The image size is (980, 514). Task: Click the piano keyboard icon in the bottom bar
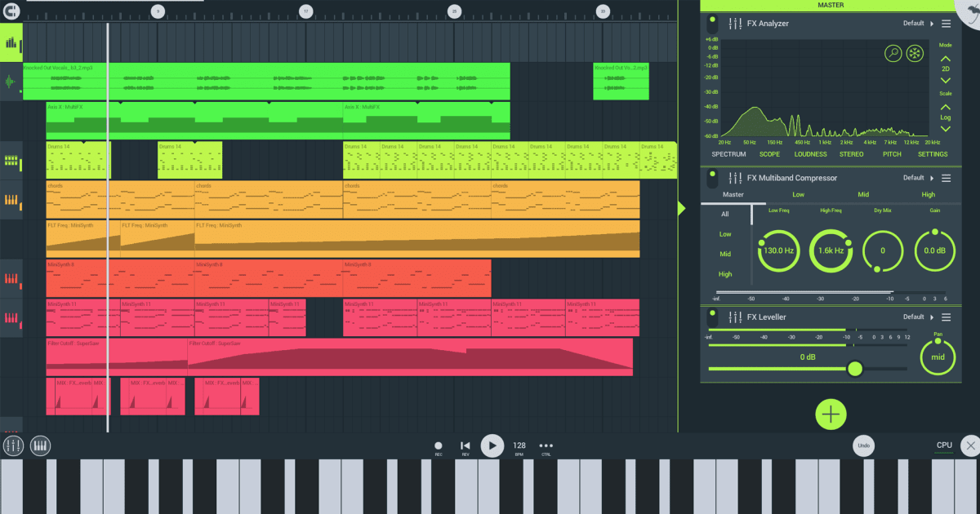coord(40,445)
